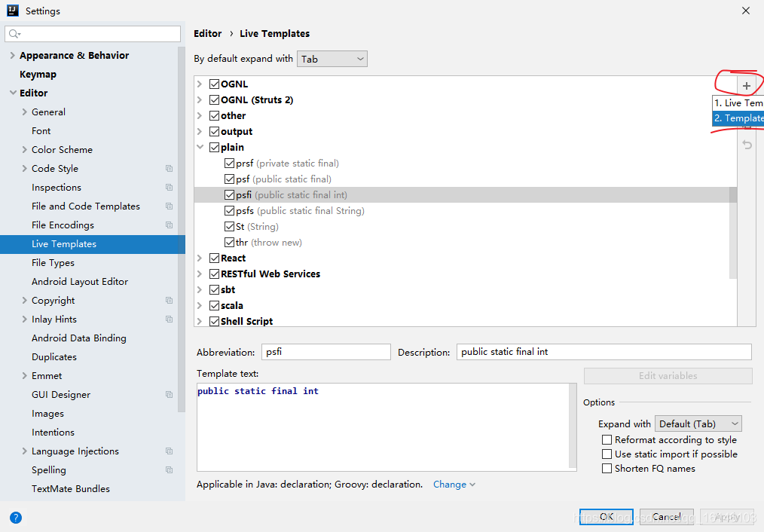Click the Abbreviation input field
The image size is (764, 532).
point(326,352)
